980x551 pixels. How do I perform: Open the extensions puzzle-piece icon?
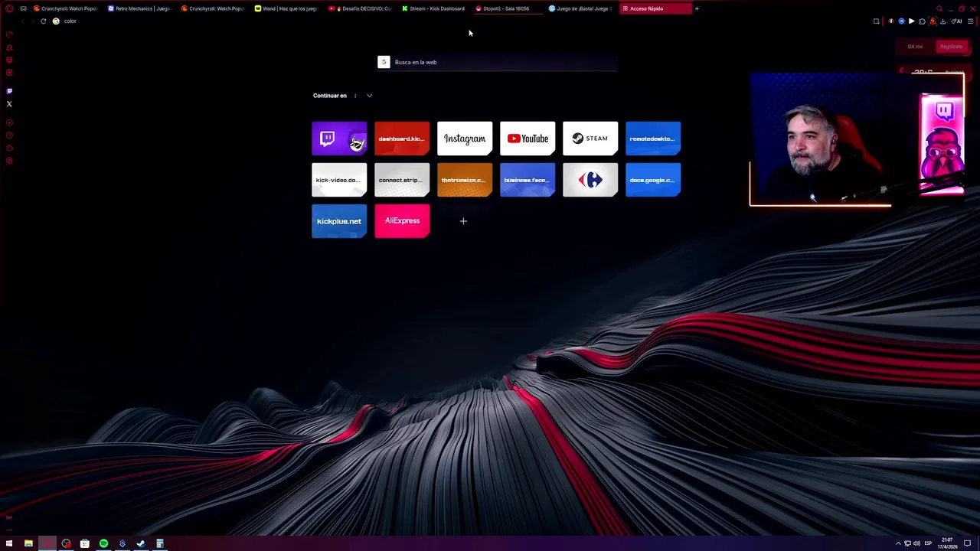(922, 21)
